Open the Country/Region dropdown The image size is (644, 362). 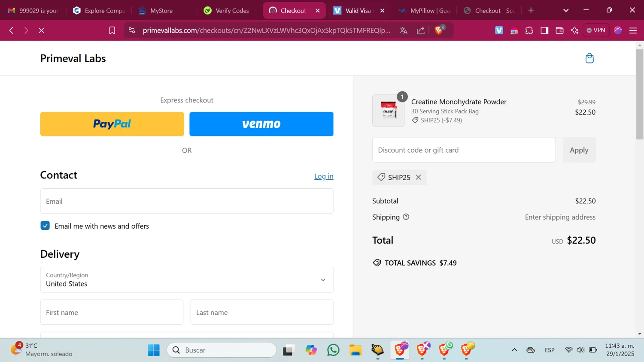pyautogui.click(x=187, y=280)
